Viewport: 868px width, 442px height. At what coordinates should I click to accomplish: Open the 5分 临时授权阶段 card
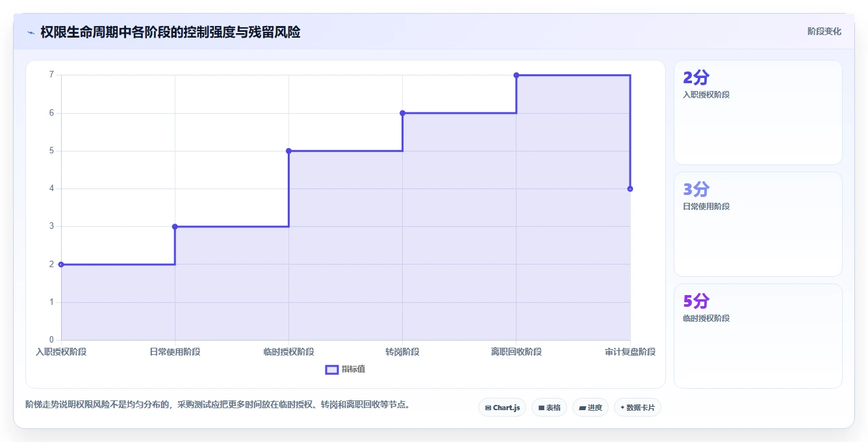coord(758,336)
